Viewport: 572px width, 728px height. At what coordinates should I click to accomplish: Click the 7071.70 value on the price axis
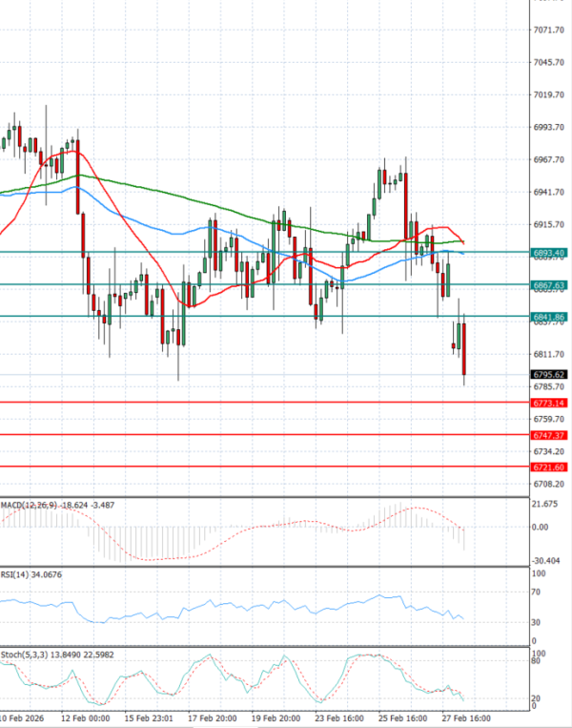551,31
